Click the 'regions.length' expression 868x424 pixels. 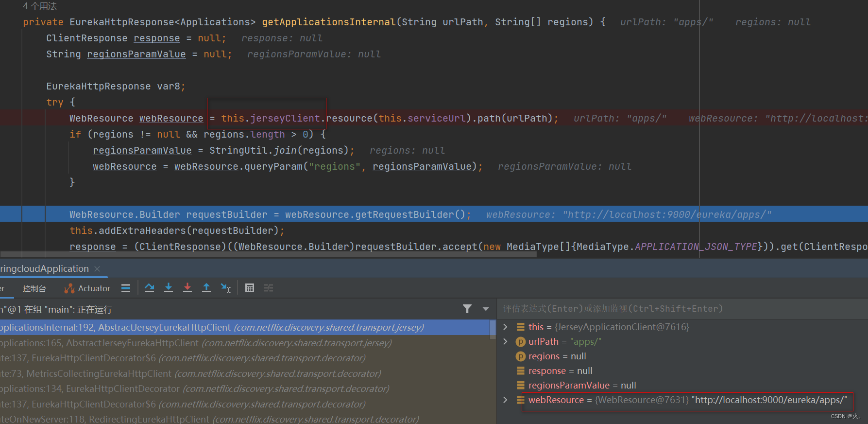244,134
